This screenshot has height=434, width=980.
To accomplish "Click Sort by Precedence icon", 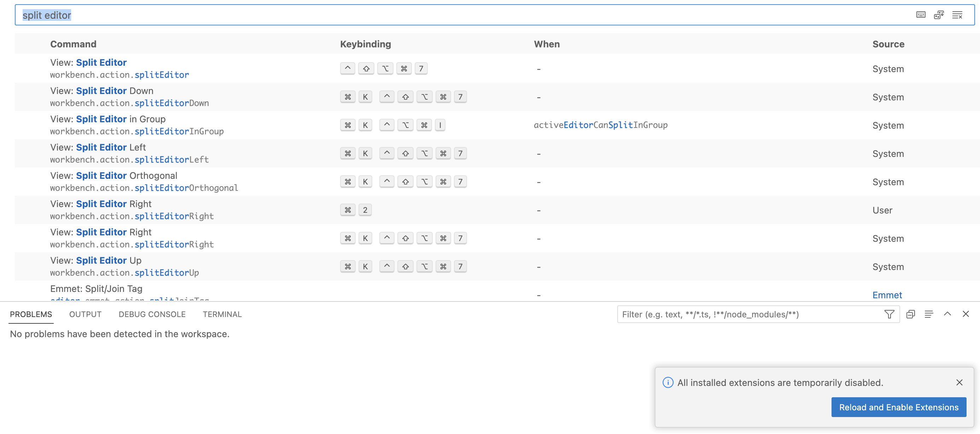I will coord(939,15).
